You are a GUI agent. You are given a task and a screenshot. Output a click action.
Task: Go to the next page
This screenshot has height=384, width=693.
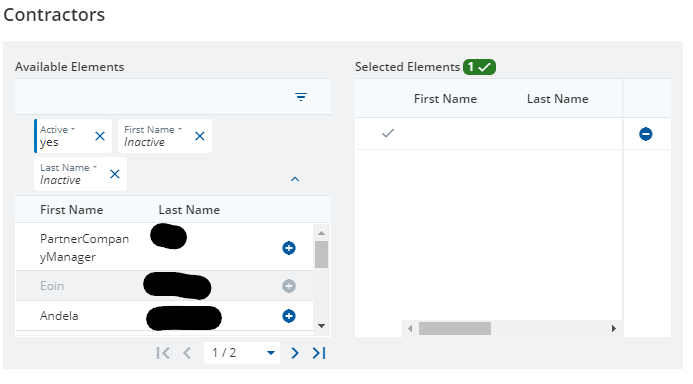(x=295, y=353)
